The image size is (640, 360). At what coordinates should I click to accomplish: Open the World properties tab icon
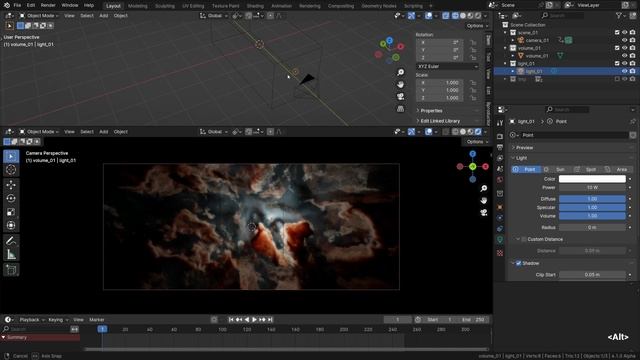coord(500,180)
